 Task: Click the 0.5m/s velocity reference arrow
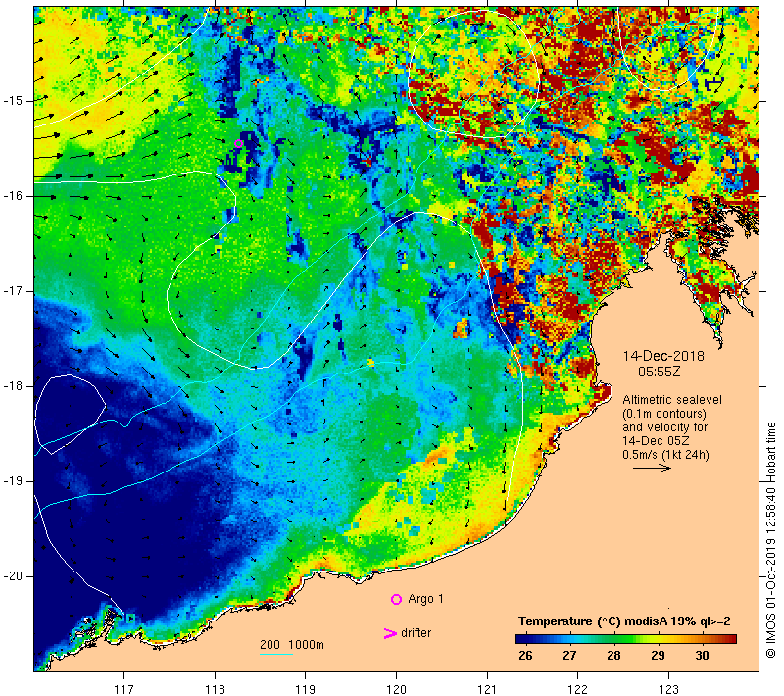tap(652, 468)
